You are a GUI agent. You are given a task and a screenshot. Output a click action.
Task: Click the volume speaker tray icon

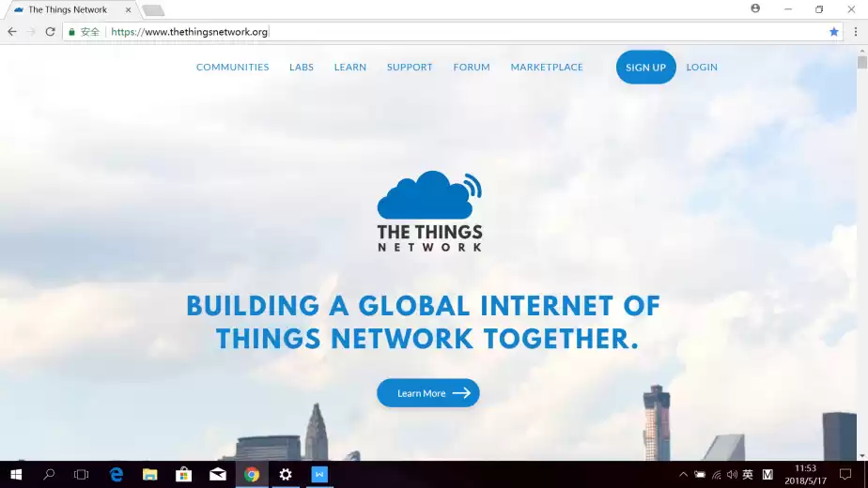click(732, 475)
